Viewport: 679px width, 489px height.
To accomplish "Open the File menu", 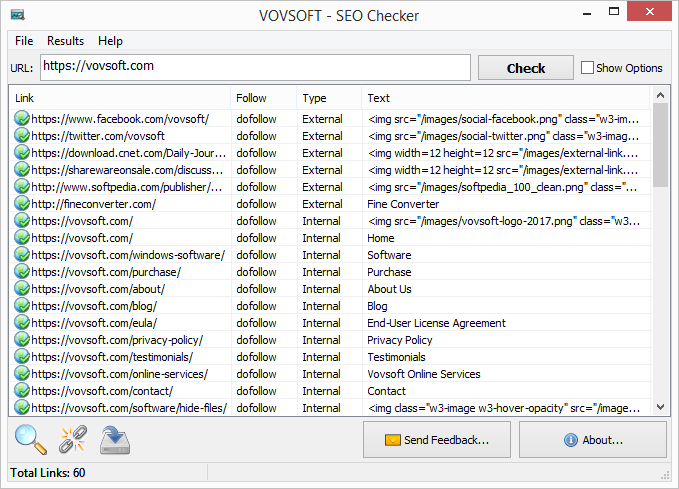I will click(x=24, y=41).
